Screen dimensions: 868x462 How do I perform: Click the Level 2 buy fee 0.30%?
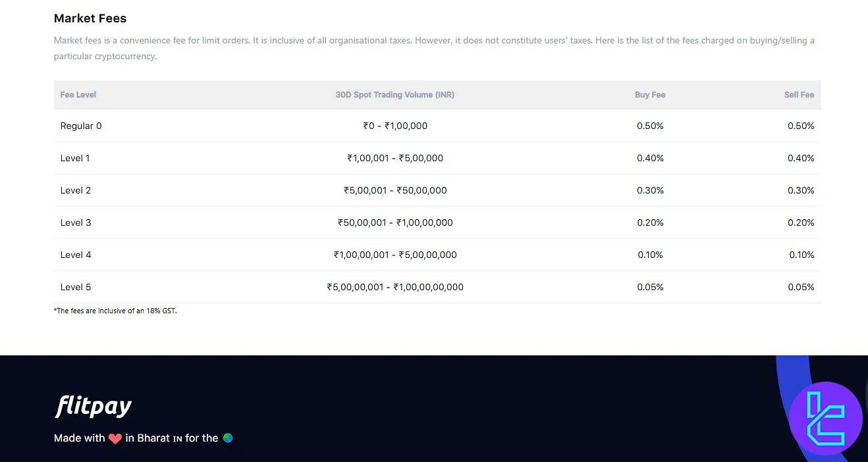(x=650, y=190)
